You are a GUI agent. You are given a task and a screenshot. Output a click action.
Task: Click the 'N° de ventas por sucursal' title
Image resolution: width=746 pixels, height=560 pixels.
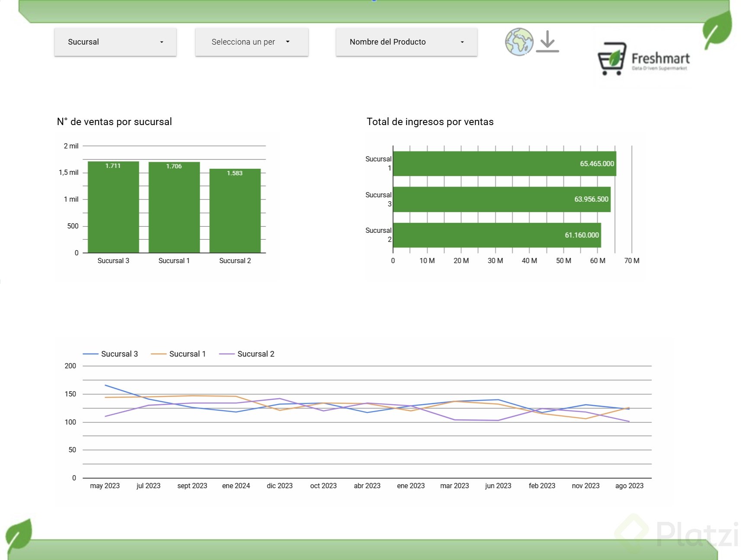pos(114,122)
